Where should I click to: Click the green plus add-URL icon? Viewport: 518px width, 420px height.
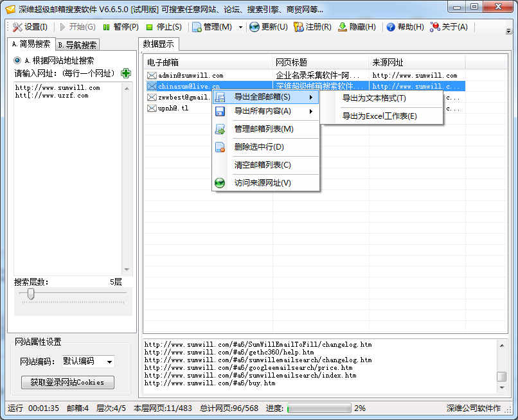pos(126,73)
